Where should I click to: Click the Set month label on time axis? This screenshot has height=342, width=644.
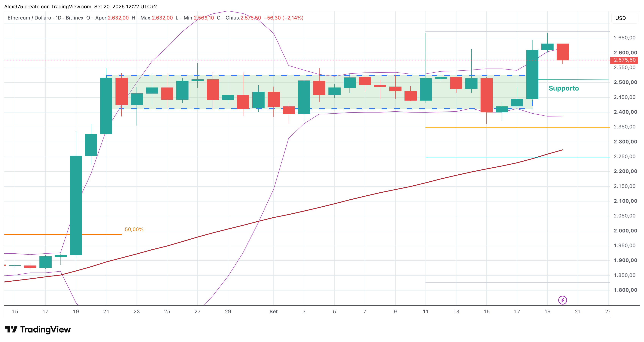[x=273, y=312]
